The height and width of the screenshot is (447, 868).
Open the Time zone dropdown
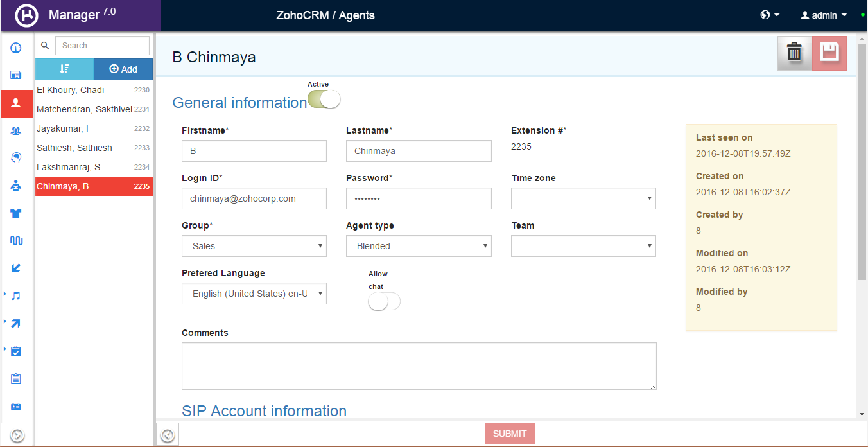coord(584,198)
